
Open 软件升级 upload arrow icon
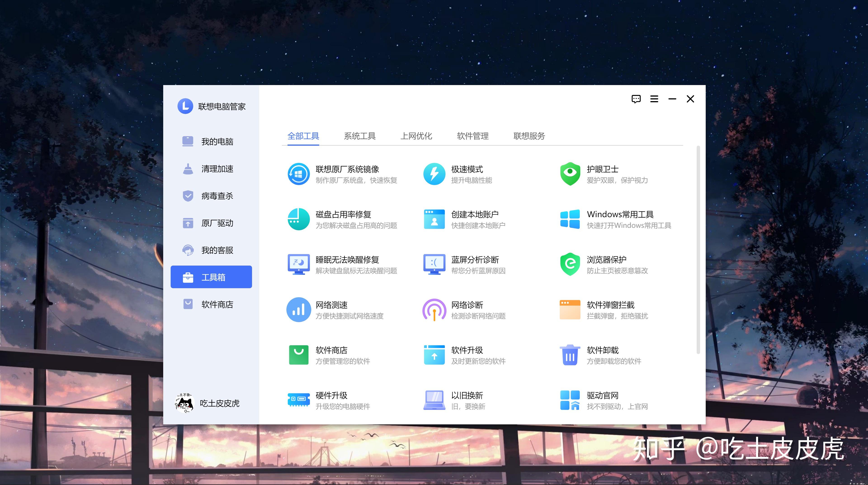434,355
